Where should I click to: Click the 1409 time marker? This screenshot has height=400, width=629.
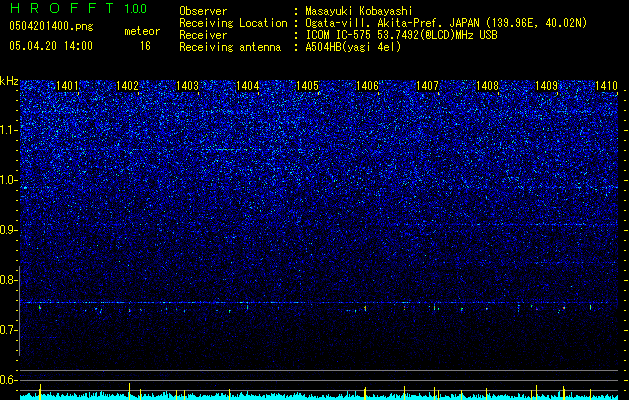[x=547, y=85]
